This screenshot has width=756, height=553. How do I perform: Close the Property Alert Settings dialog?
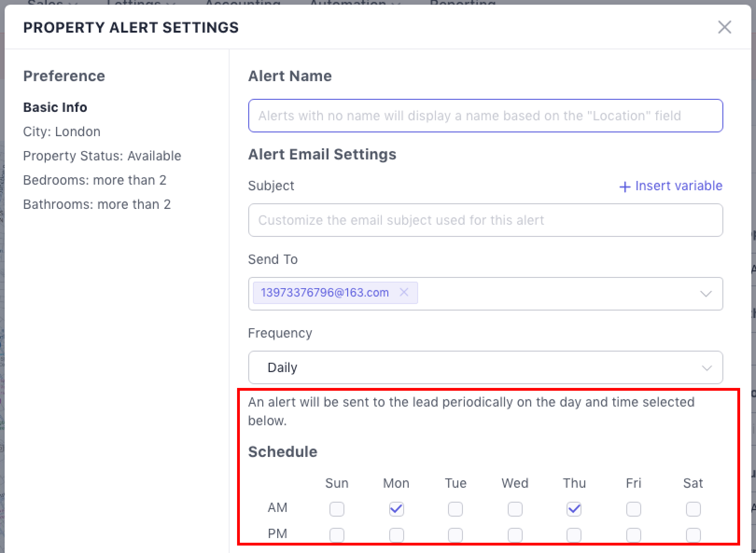pos(724,27)
